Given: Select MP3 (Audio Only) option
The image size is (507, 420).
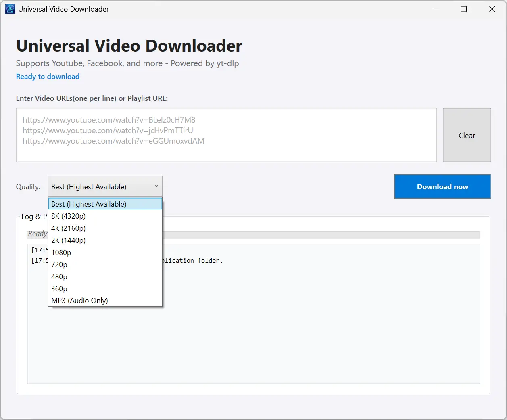Looking at the screenshot, I should (105, 301).
